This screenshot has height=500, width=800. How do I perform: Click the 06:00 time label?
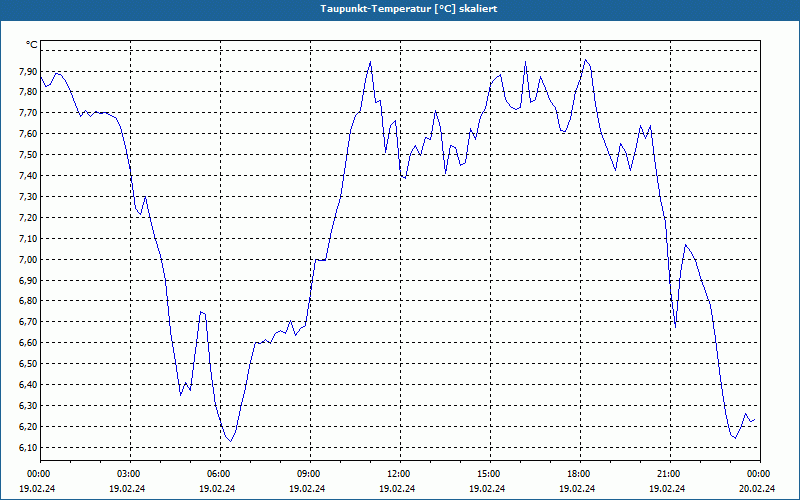click(x=220, y=474)
